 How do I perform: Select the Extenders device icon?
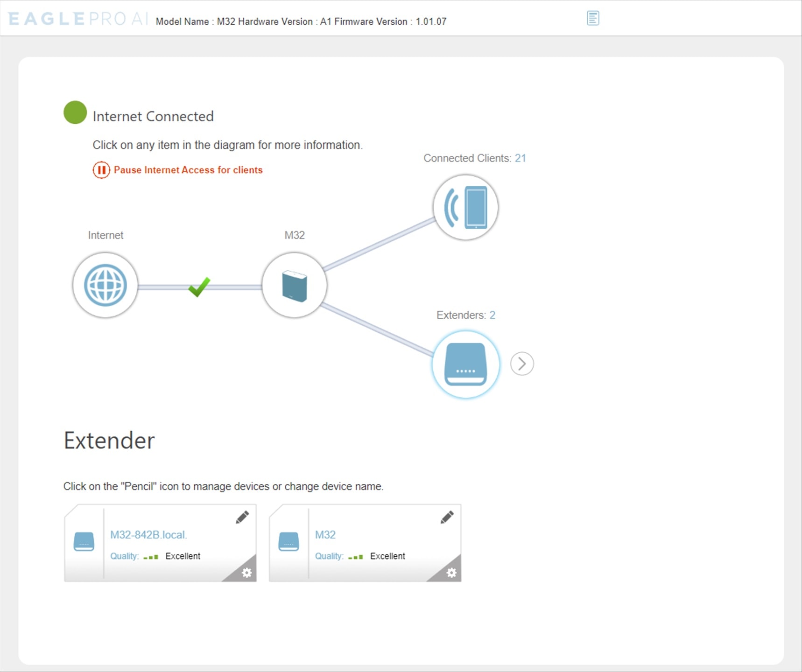465,364
